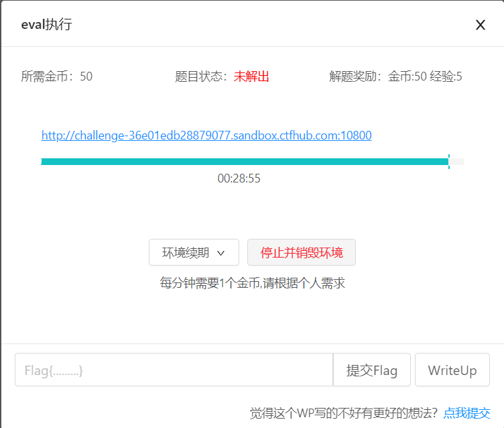Image resolution: width=504 pixels, height=428 pixels.
Task: Follow the 点我提交 link
Action: pos(466,413)
